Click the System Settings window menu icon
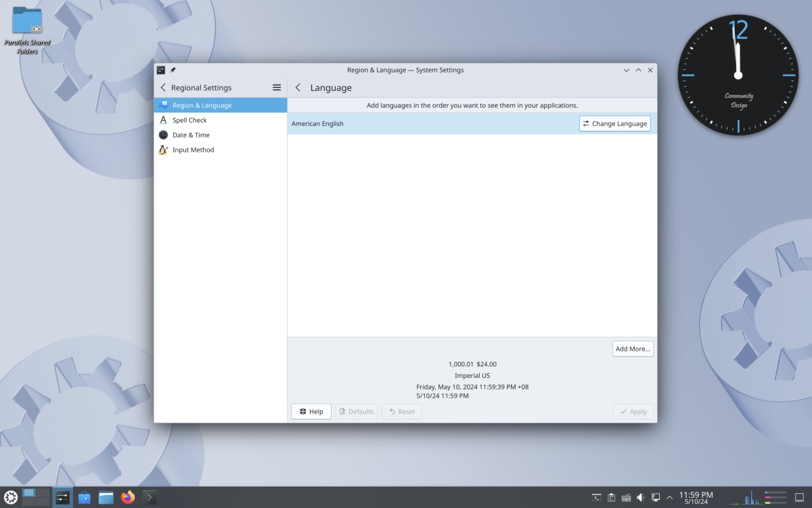 pyautogui.click(x=161, y=70)
